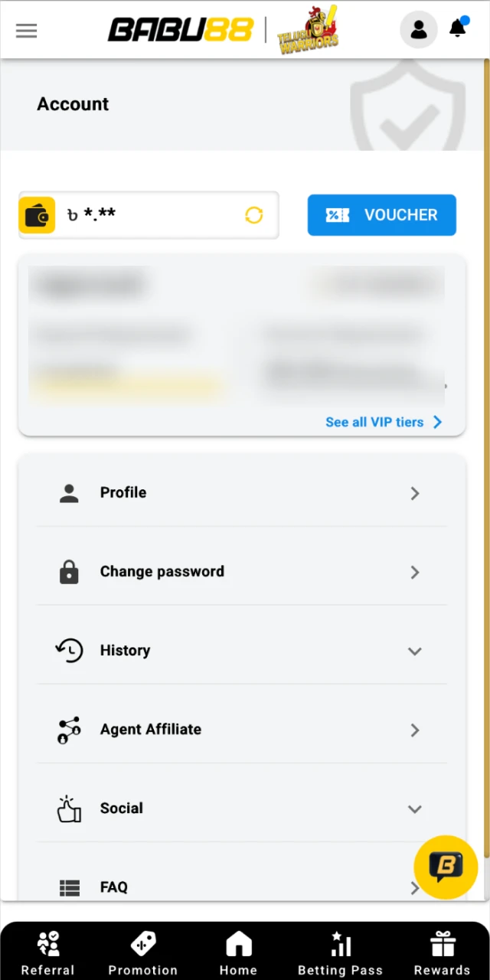Tap the Change password lock icon
The height and width of the screenshot is (980, 490).
click(x=69, y=572)
